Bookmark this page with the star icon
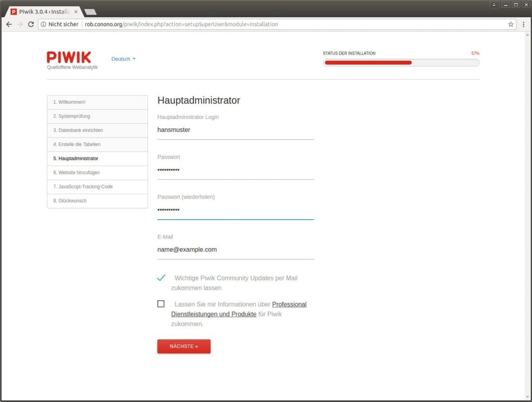Screen dimensions: 532x402 [511, 24]
